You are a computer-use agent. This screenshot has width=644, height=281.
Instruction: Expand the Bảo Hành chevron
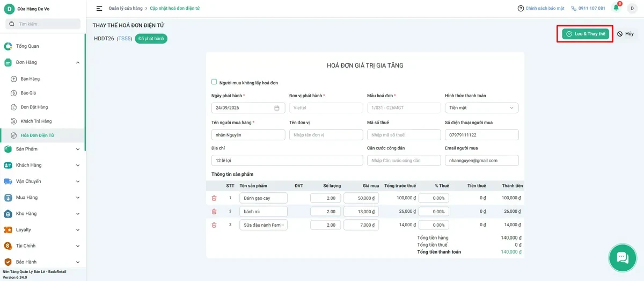pyautogui.click(x=78, y=262)
